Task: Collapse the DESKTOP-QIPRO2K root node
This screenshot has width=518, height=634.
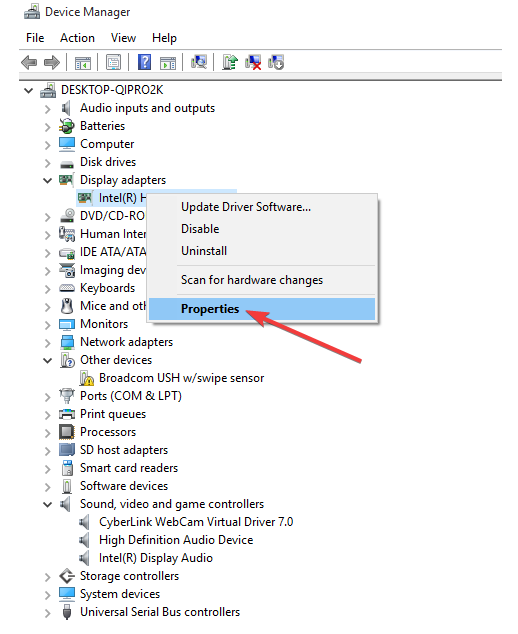Action: (28, 90)
